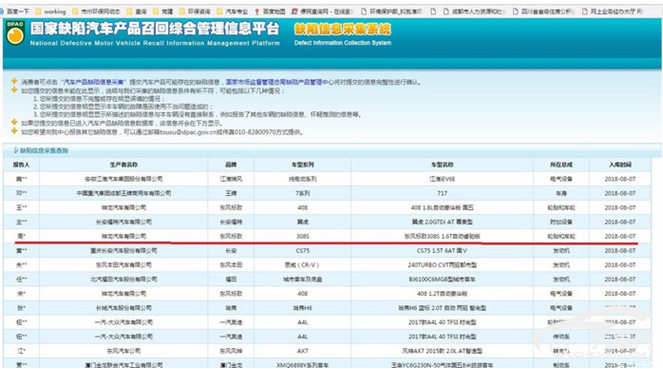Select the 东风标致308S 1.6T model cell
The image size is (663, 369).
pyautogui.click(x=442, y=236)
